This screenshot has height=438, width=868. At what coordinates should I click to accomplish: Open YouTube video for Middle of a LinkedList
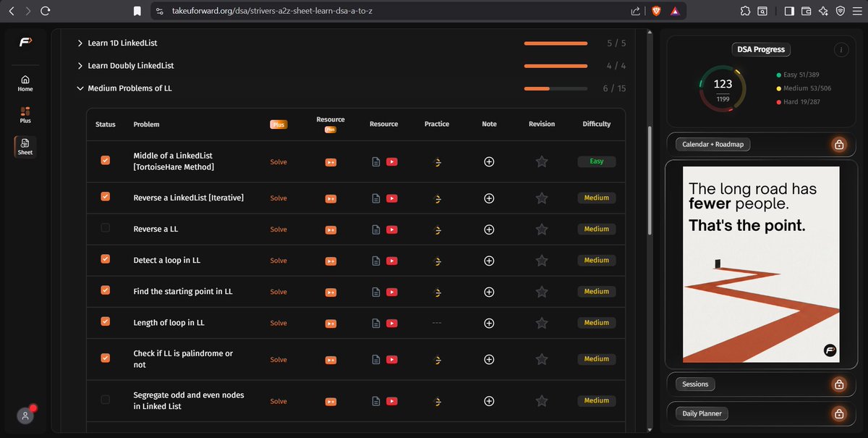point(391,162)
